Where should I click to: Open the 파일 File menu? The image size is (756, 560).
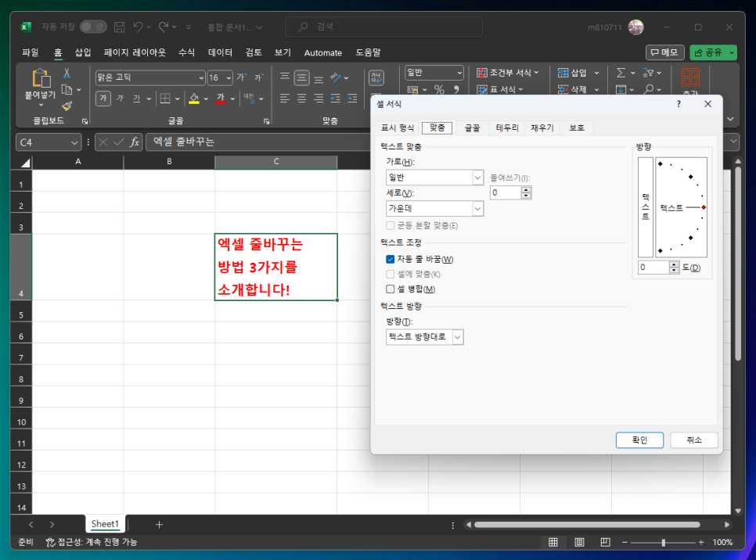[31, 52]
